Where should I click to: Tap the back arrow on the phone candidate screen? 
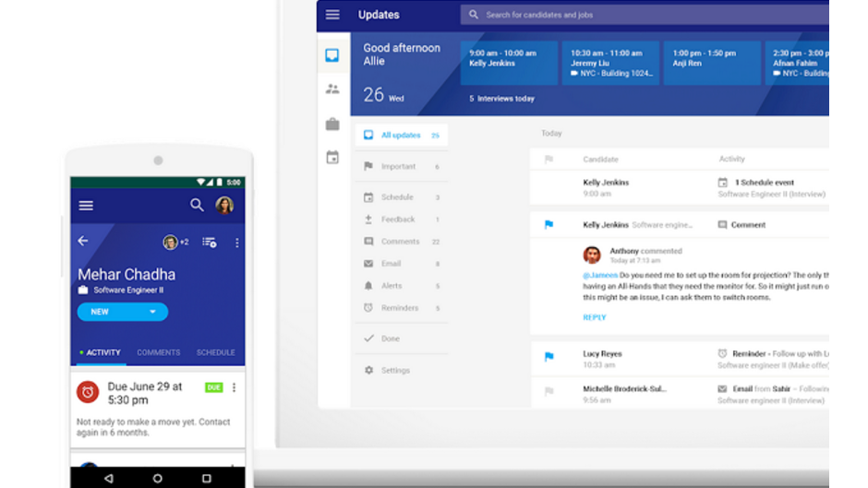[83, 241]
